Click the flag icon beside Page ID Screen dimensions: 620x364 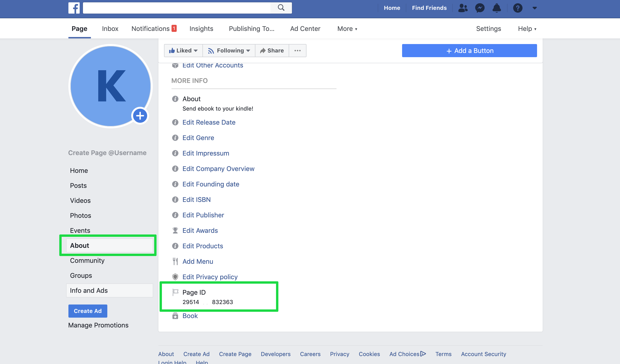coord(175,292)
